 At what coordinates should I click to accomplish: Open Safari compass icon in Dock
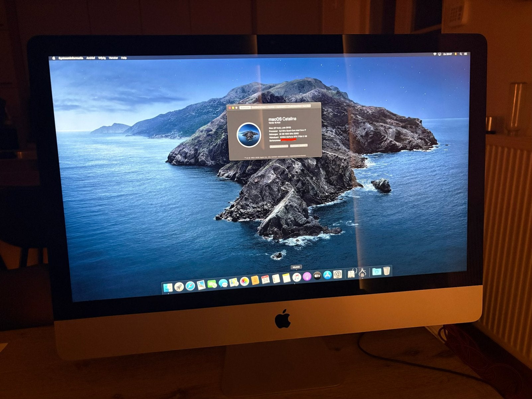tap(190, 286)
